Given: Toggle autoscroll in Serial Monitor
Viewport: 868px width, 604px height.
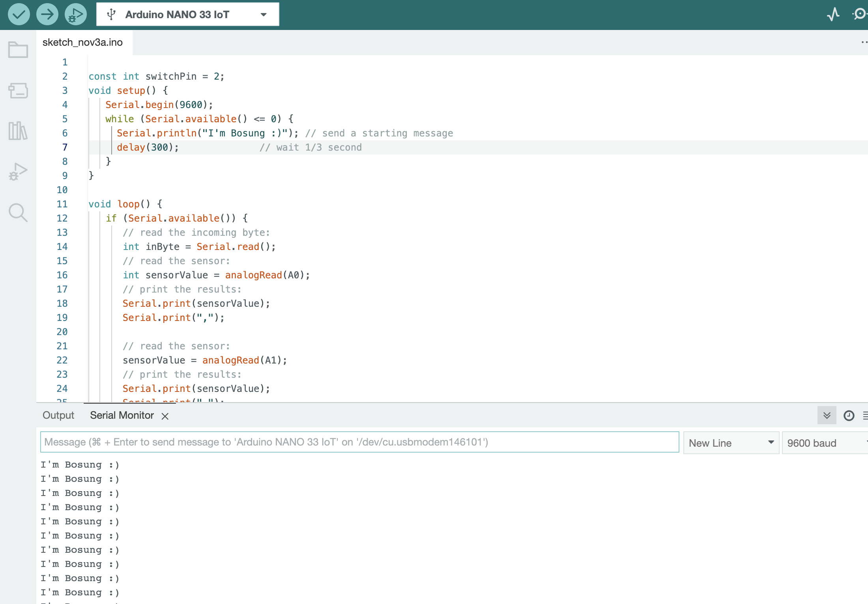Looking at the screenshot, I should click(x=827, y=416).
